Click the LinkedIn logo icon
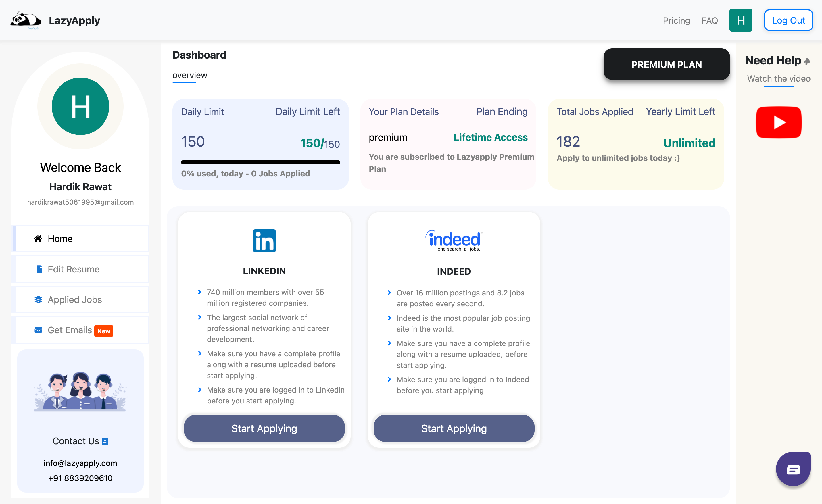 coord(264,241)
